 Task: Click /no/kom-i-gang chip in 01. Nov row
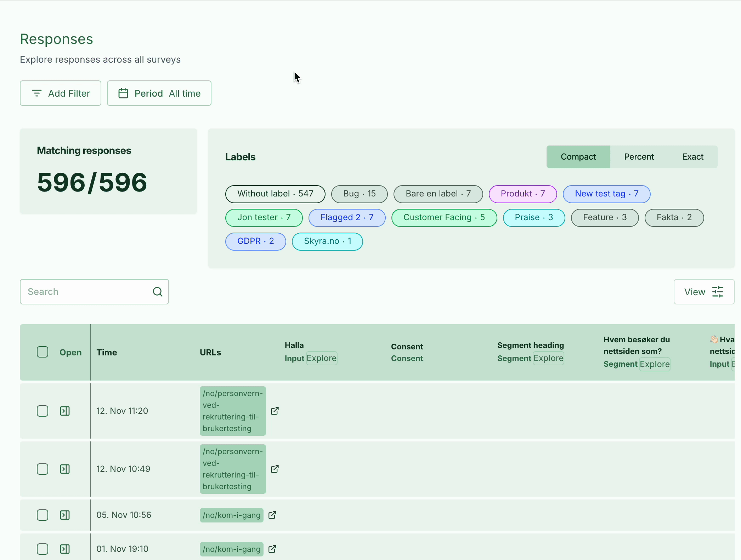tap(232, 549)
